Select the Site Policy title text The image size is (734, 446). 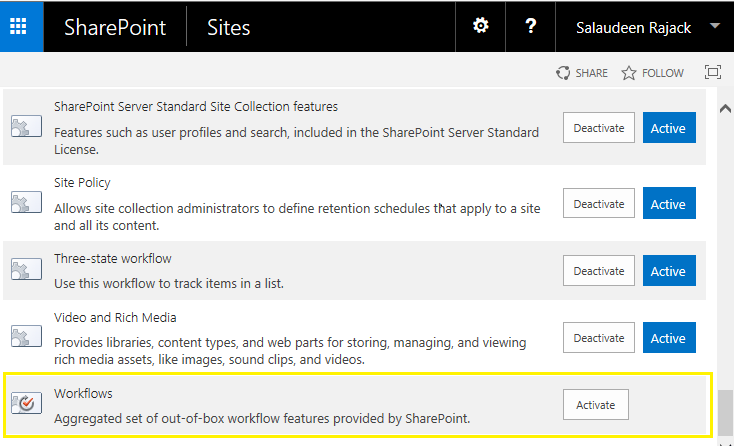82,183
